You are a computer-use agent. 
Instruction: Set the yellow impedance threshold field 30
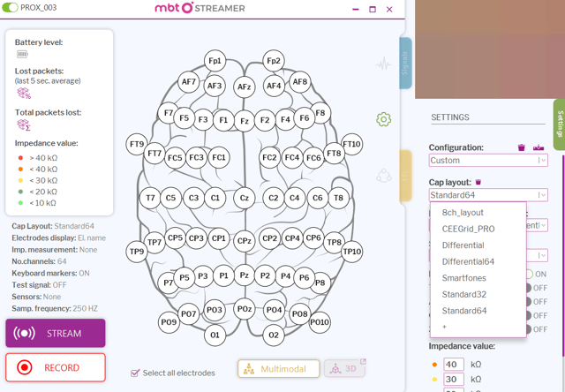(x=454, y=379)
